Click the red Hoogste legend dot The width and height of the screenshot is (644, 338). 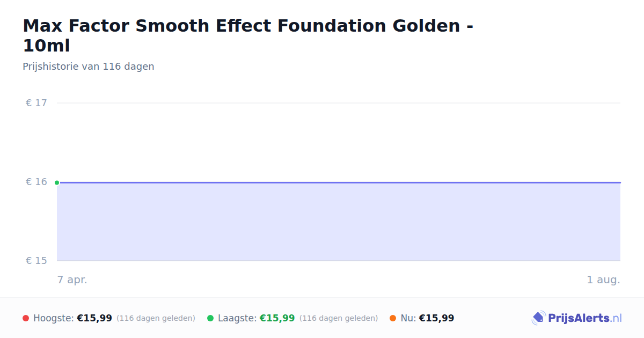click(x=26, y=318)
